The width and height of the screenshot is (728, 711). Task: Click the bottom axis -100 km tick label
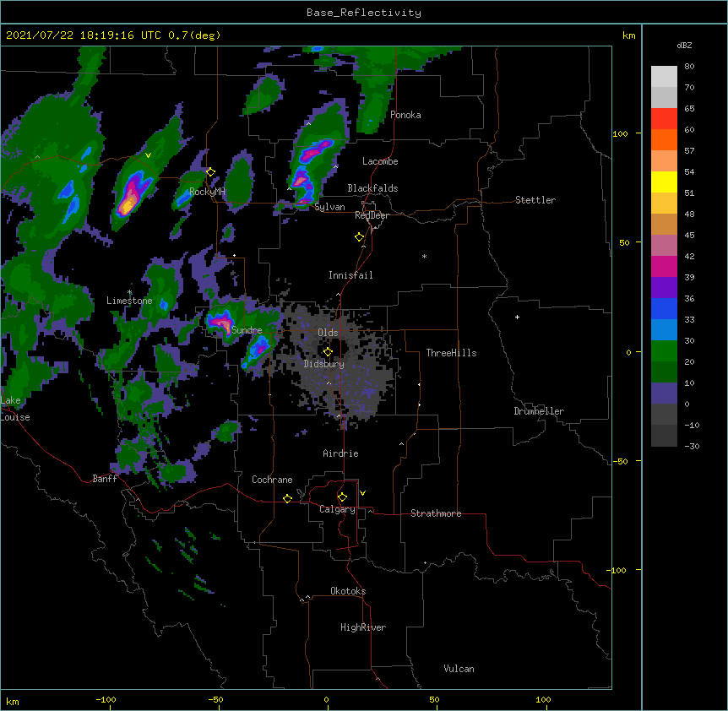tap(106, 699)
